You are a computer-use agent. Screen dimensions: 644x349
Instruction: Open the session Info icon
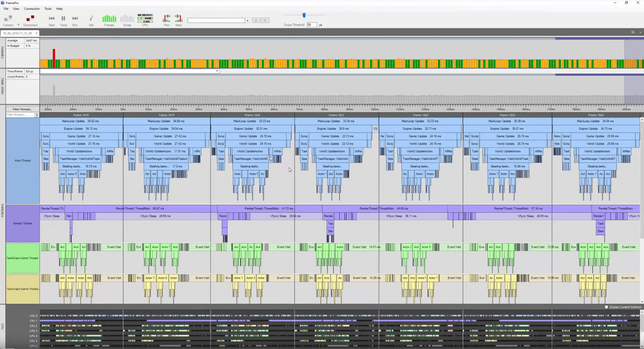[x=91, y=19]
